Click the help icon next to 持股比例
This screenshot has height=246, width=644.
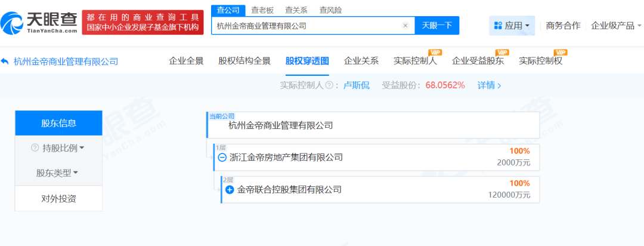tap(35, 147)
